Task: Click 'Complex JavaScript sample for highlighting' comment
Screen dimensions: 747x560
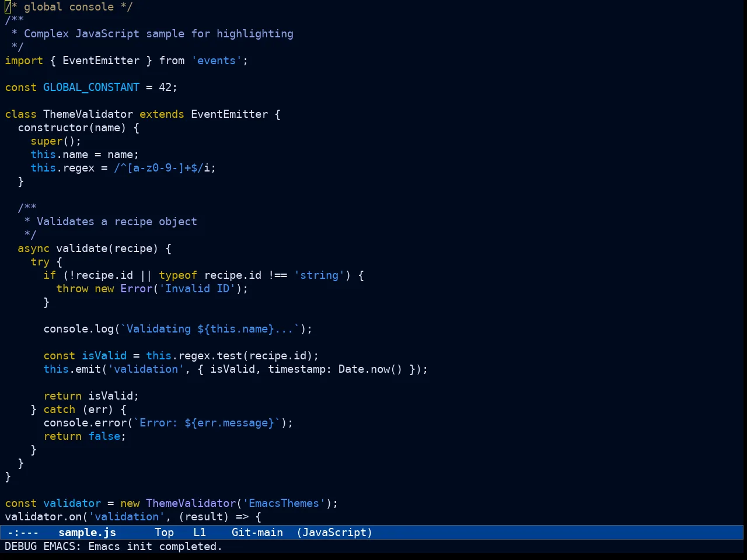Action: pos(159,34)
